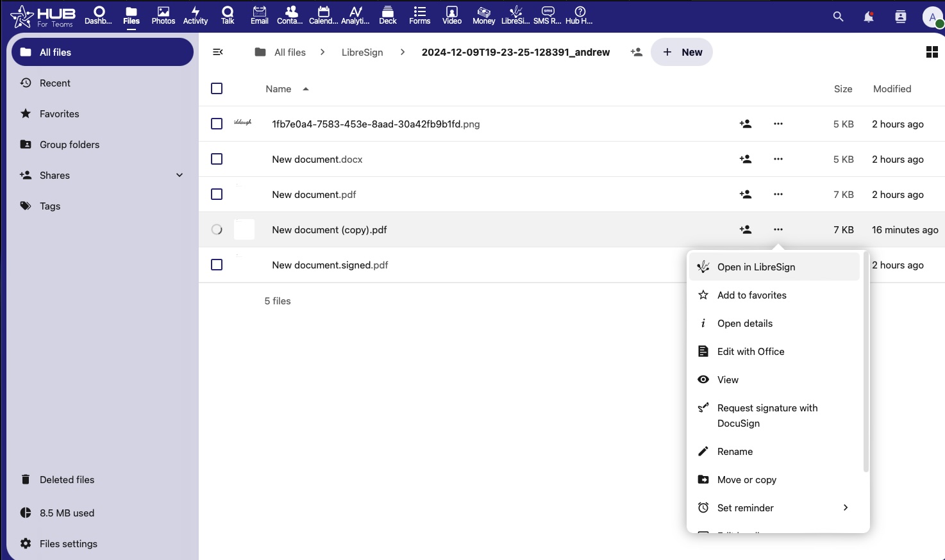Check the box for New document.signed.pdf
The width and height of the screenshot is (945, 560).
(217, 265)
